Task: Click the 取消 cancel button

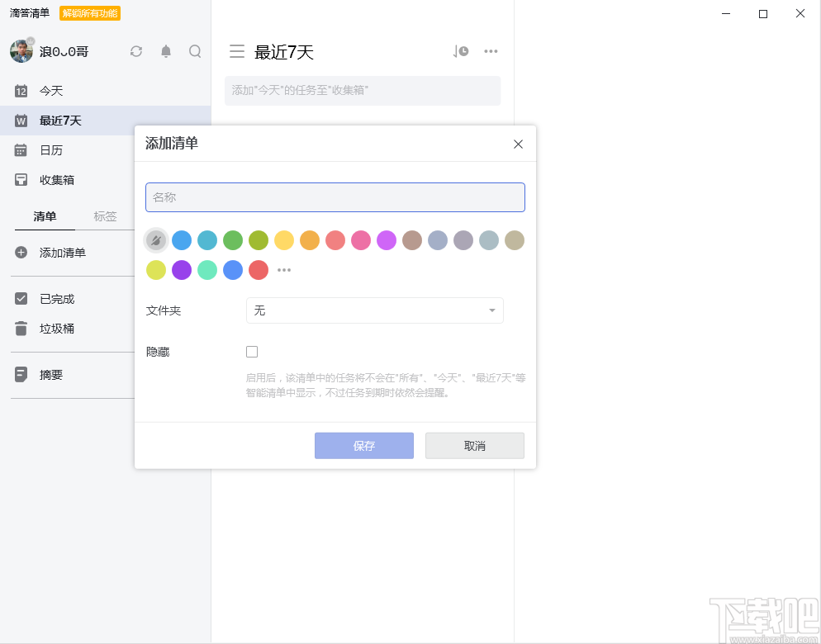Action: click(474, 445)
